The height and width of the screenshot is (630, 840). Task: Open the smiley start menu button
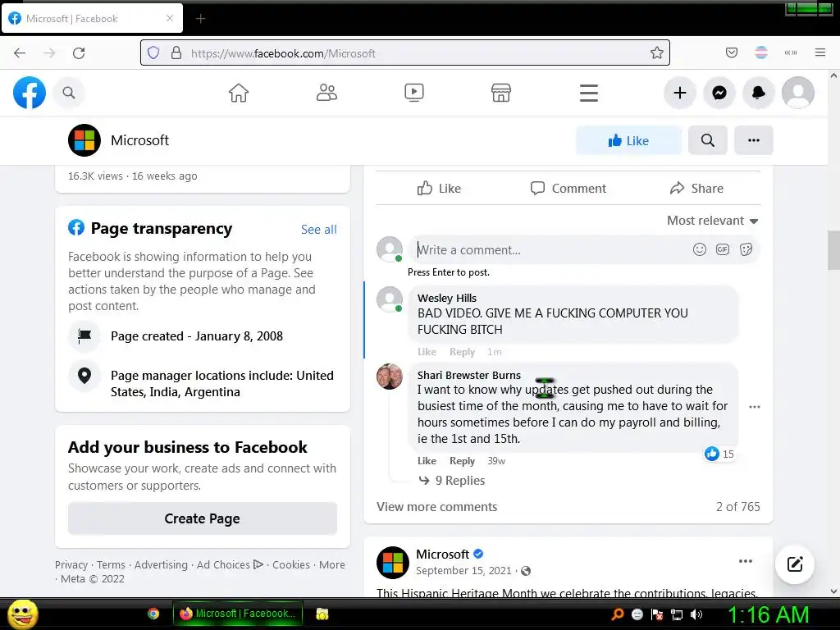(22, 614)
